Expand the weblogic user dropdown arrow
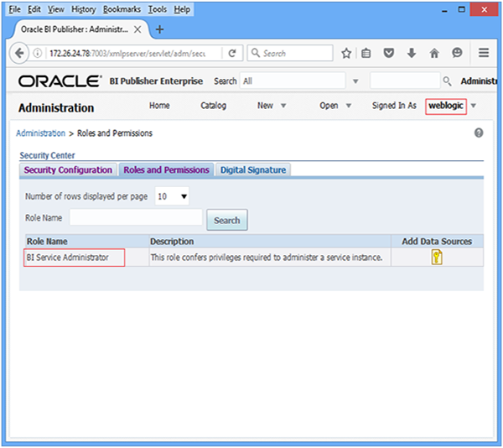This screenshot has height=448, width=503. pyautogui.click(x=473, y=106)
